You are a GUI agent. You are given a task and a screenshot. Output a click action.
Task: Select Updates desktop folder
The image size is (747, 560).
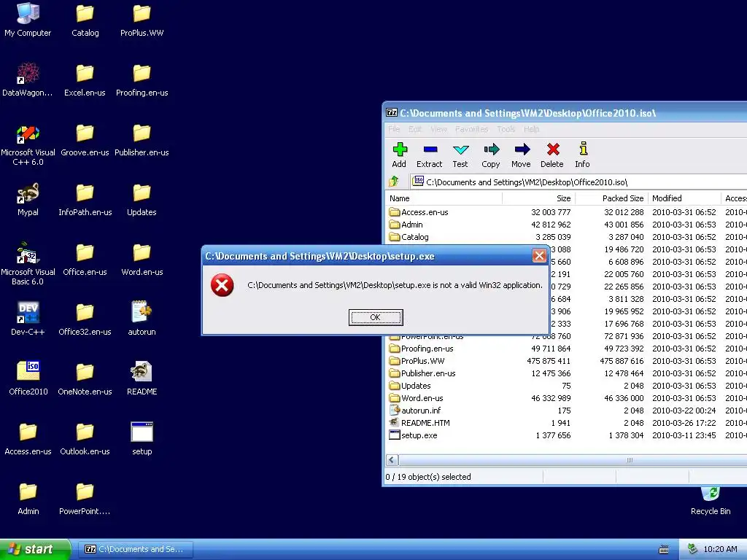click(x=142, y=199)
